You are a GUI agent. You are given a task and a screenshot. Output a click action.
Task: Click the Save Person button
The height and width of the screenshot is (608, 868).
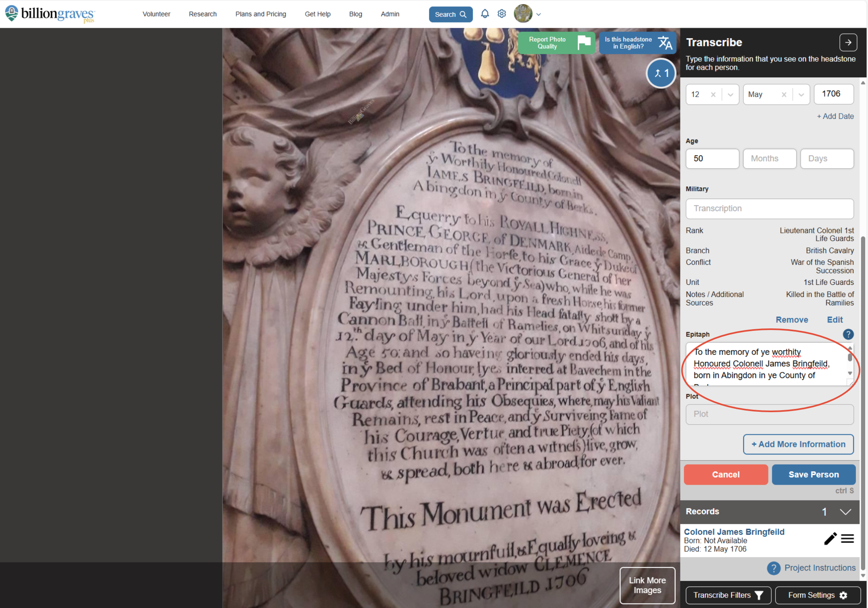pyautogui.click(x=813, y=474)
